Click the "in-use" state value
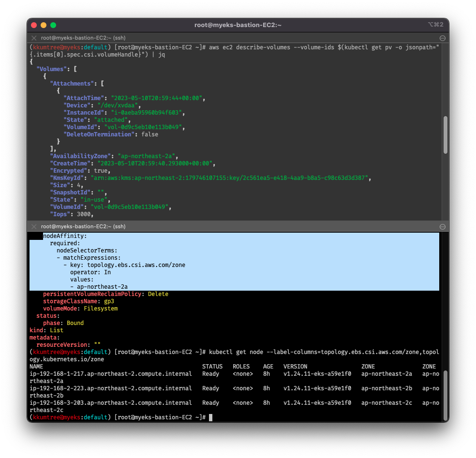This screenshot has height=458, width=476. (x=94, y=200)
